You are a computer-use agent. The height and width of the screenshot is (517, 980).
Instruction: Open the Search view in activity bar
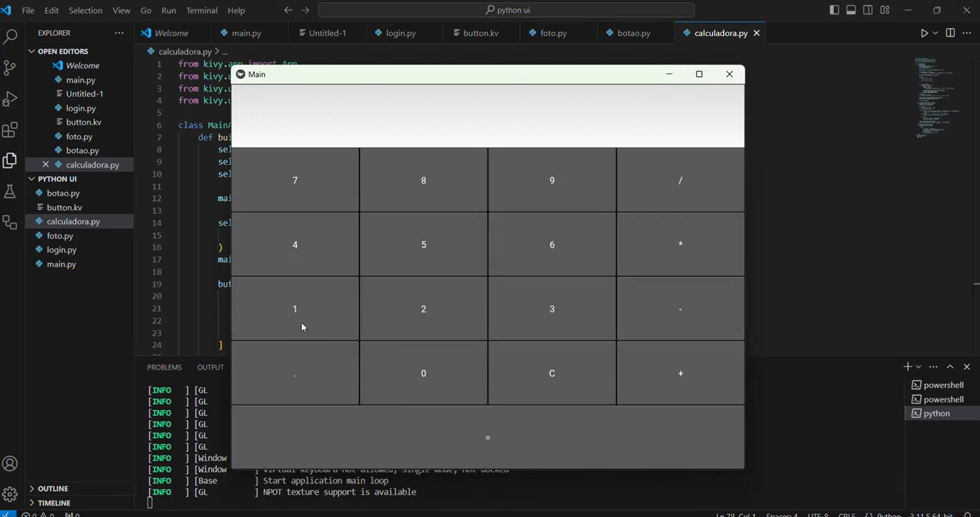(x=10, y=37)
